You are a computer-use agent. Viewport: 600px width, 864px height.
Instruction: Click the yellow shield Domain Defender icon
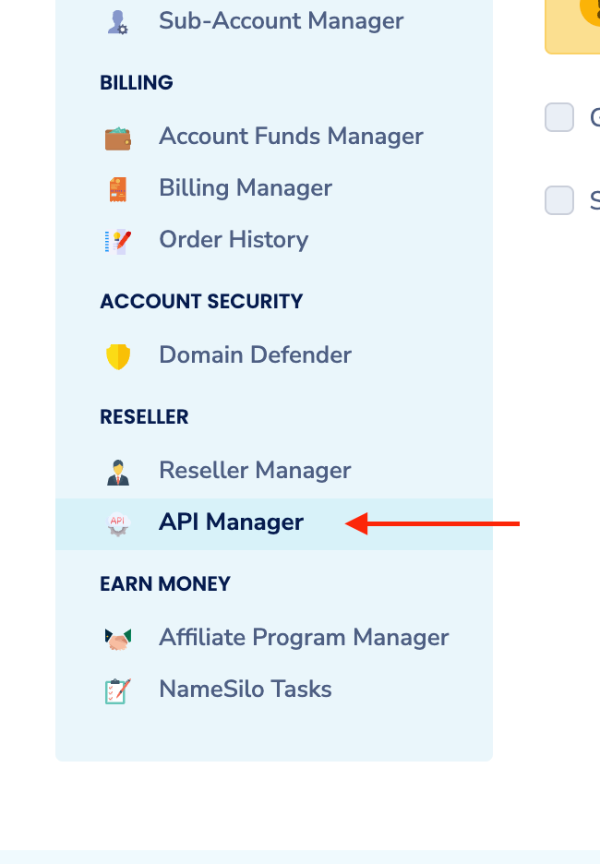(118, 357)
